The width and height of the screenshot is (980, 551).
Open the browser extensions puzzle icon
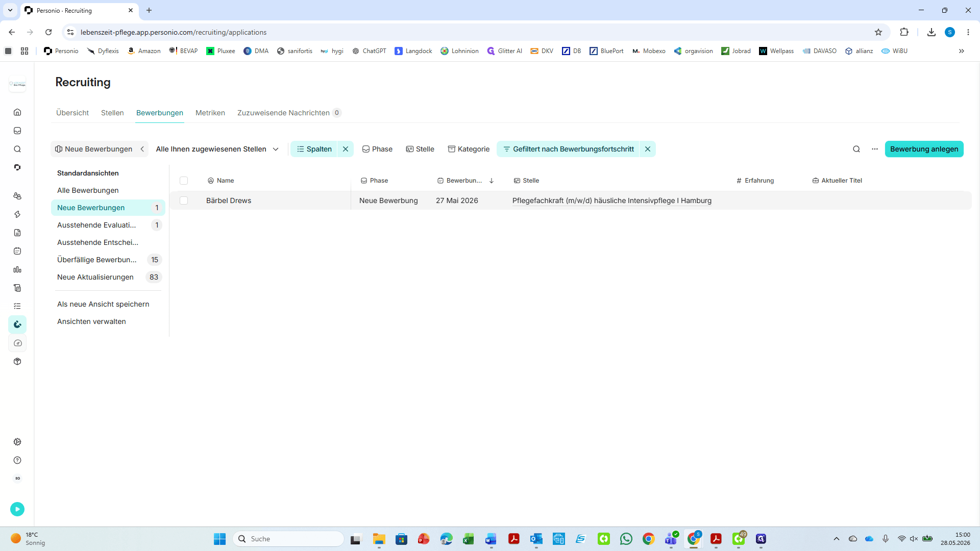pyautogui.click(x=904, y=32)
